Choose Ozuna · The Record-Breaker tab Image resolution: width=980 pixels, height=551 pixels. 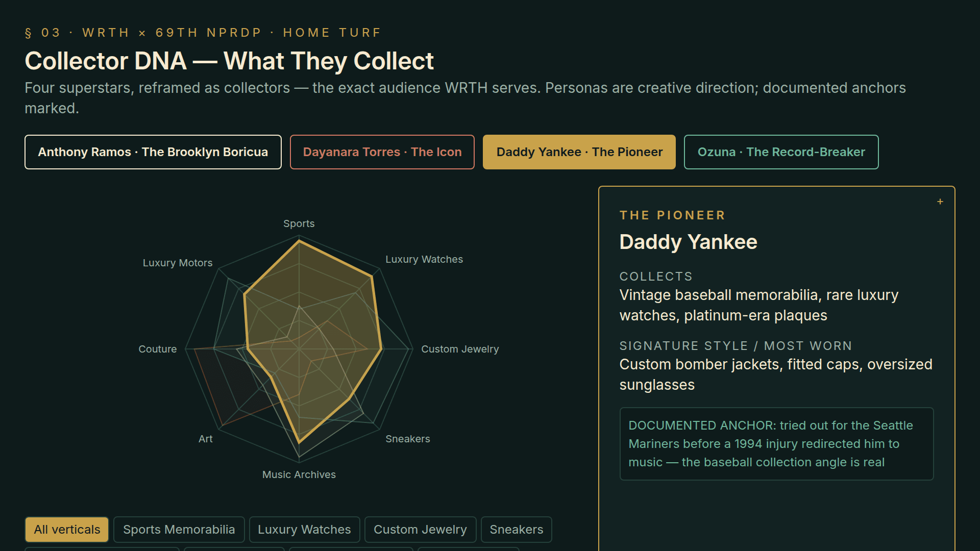(x=781, y=152)
